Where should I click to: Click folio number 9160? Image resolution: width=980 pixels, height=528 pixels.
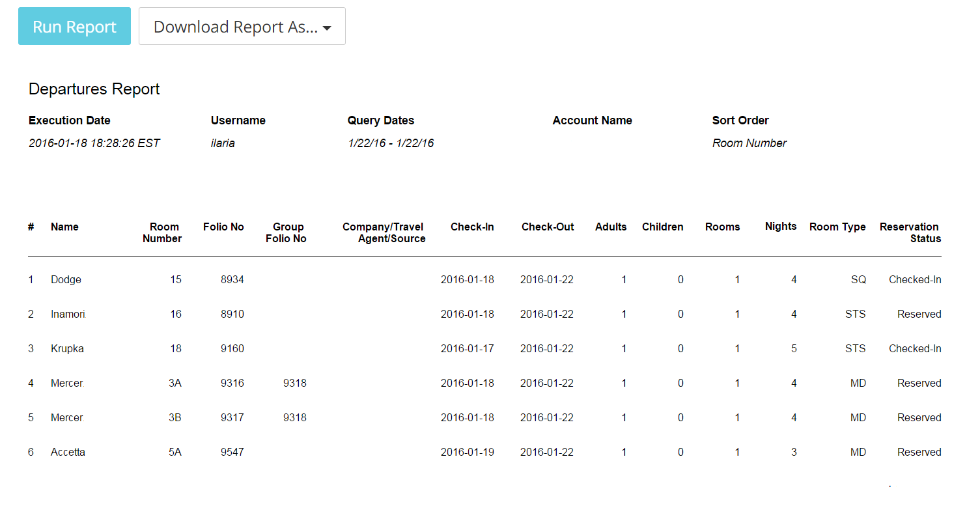click(x=232, y=349)
